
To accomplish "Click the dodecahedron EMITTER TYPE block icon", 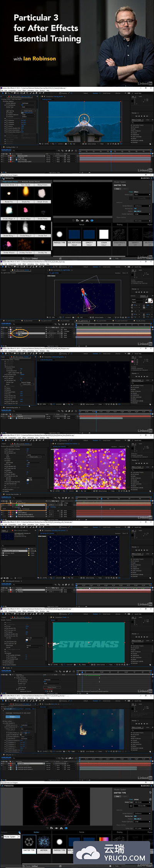I will [x=29, y=843].
